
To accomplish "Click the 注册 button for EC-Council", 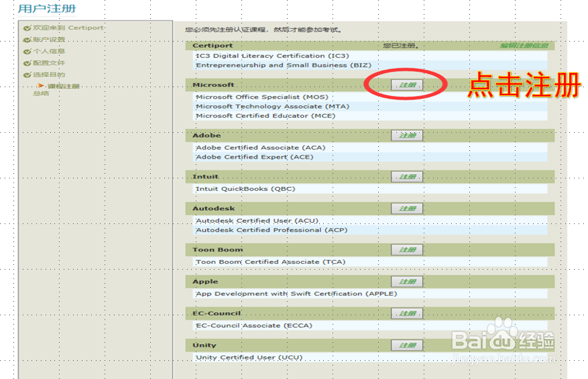I will (407, 313).
